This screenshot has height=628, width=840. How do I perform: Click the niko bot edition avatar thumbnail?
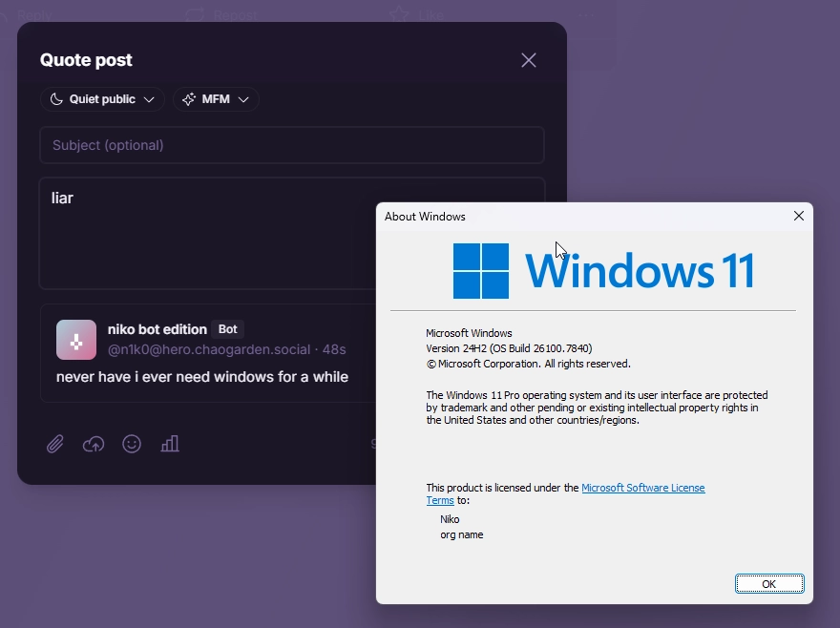tap(76, 340)
